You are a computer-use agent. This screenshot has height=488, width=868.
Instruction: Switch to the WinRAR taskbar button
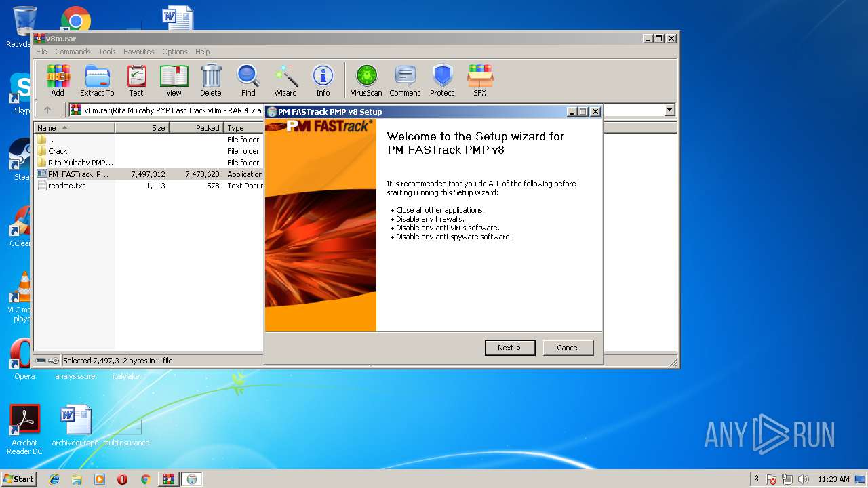pos(168,479)
